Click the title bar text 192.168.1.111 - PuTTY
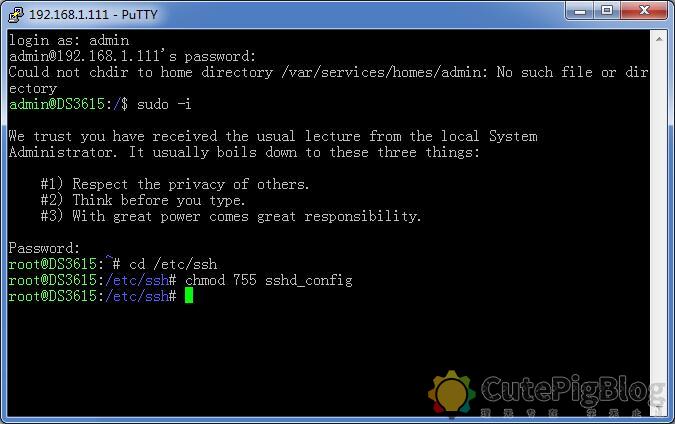Screen dimensions: 675x424 (x=93, y=15)
